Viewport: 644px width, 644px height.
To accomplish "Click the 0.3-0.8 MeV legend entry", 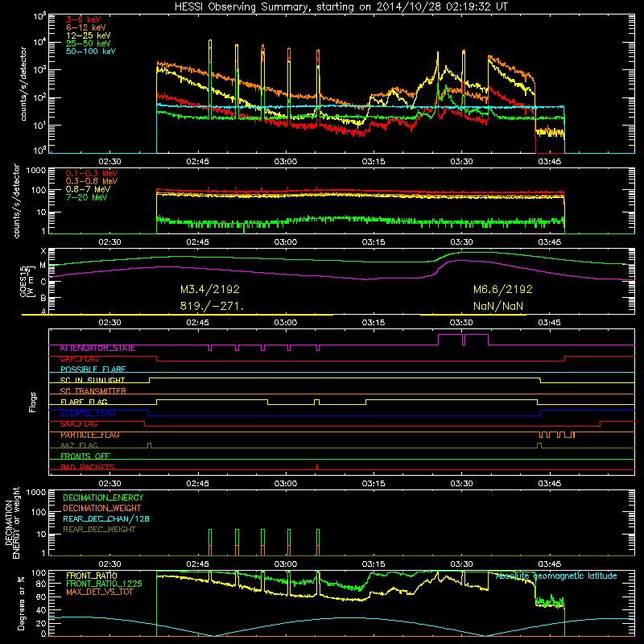I will (x=92, y=181).
